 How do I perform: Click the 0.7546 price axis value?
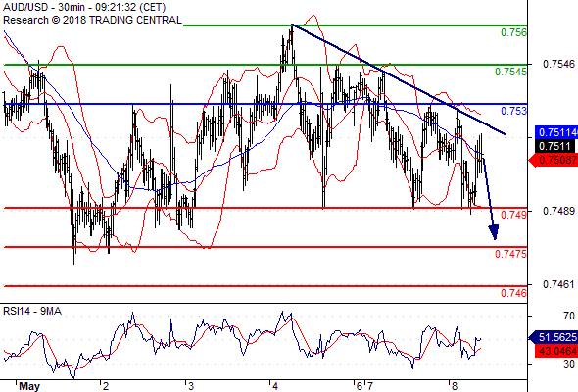(558, 64)
